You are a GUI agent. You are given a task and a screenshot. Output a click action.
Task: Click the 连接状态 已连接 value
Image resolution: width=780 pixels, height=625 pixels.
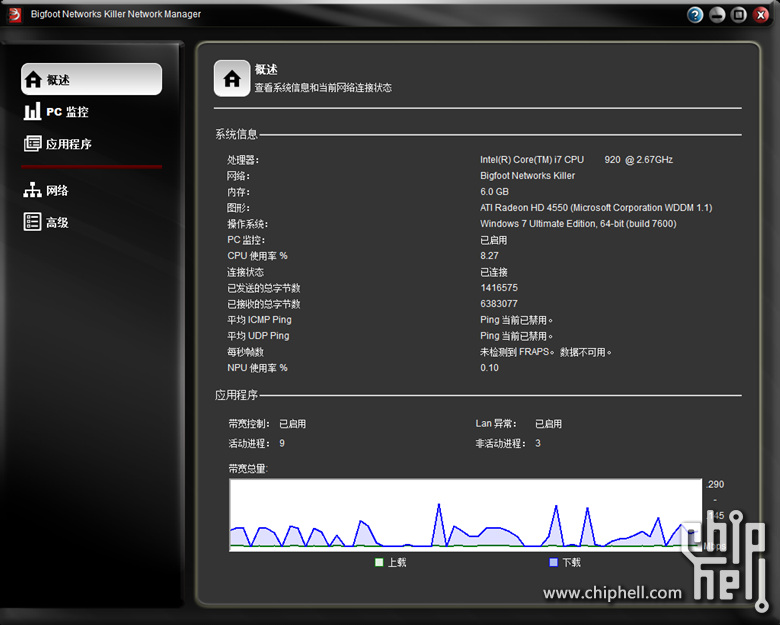click(493, 272)
